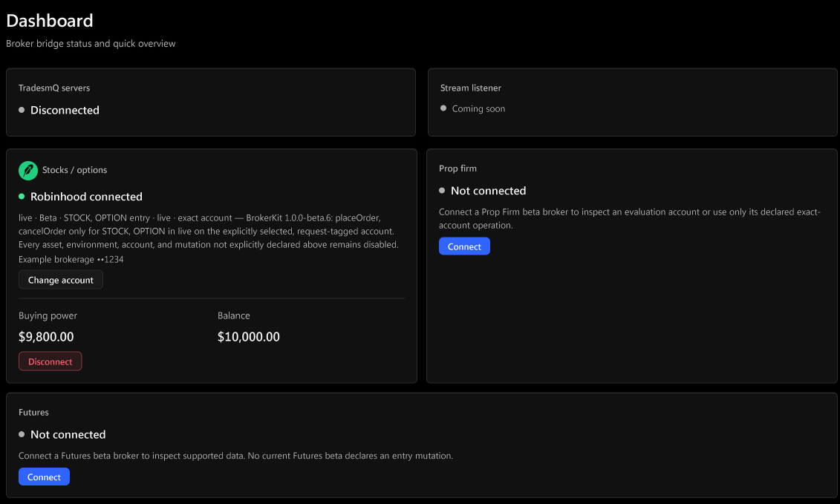Click the Futures Not connected status dot
Image resolution: width=840 pixels, height=504 pixels.
point(22,434)
